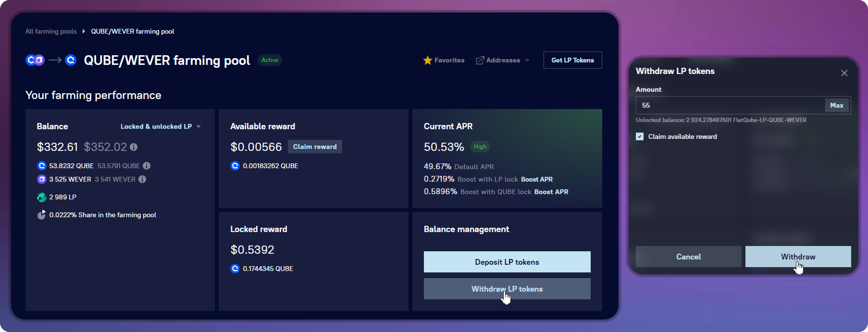The image size is (868, 332).
Task: Click the Favorites star icon
Action: [427, 60]
